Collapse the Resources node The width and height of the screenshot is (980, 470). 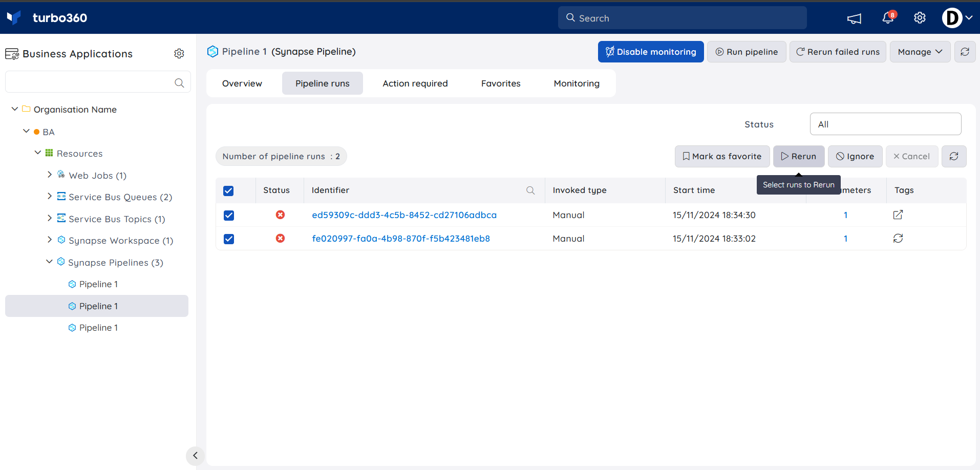(38, 153)
